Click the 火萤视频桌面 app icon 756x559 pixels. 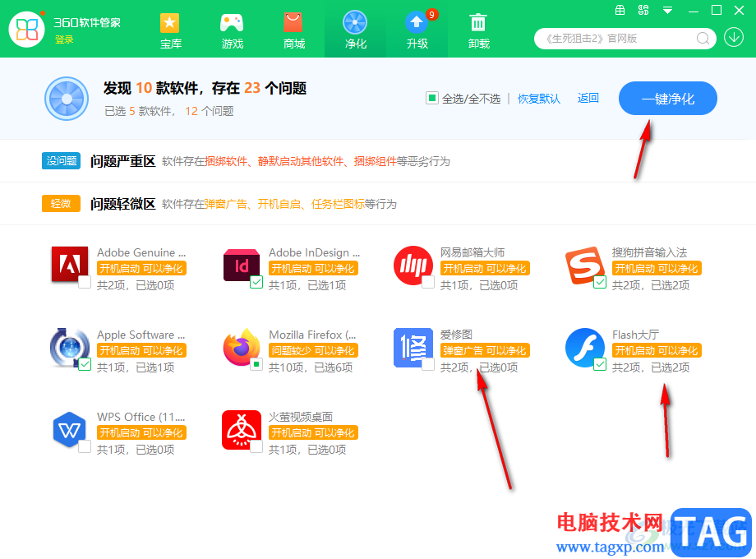coord(242,430)
